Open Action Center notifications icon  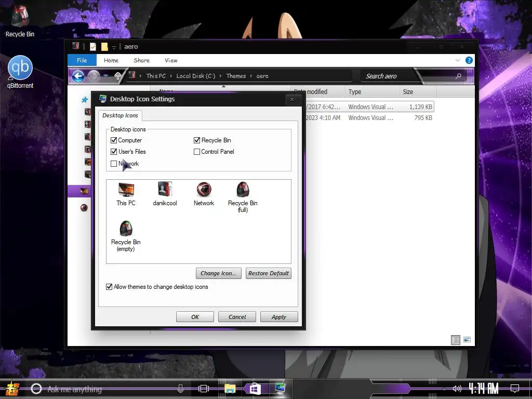(x=515, y=389)
